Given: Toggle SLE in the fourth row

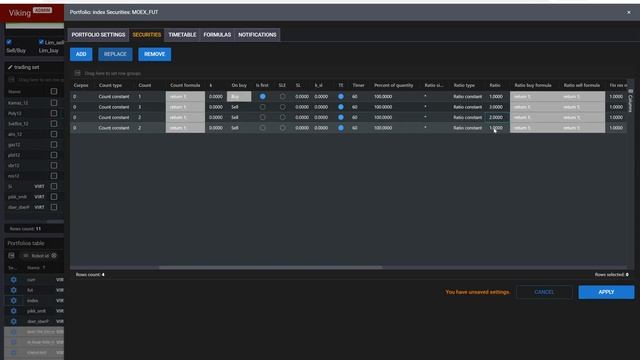Looking at the screenshot, I should click(x=282, y=128).
